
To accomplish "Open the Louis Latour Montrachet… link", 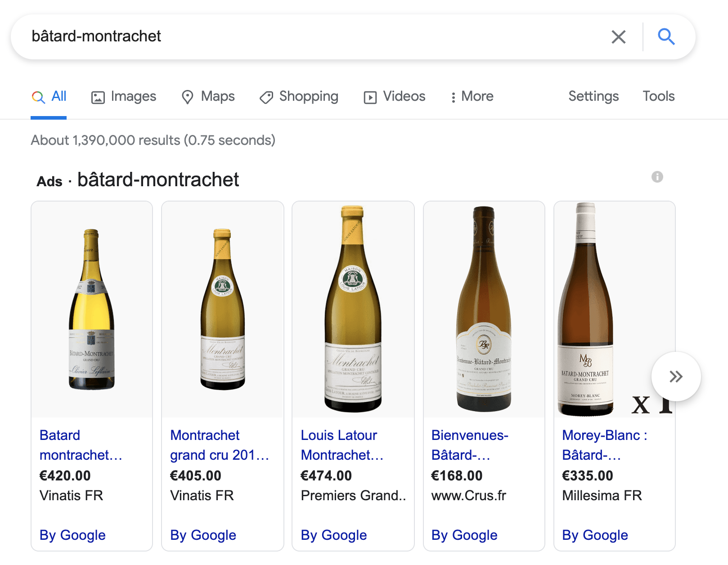I will coord(342,445).
